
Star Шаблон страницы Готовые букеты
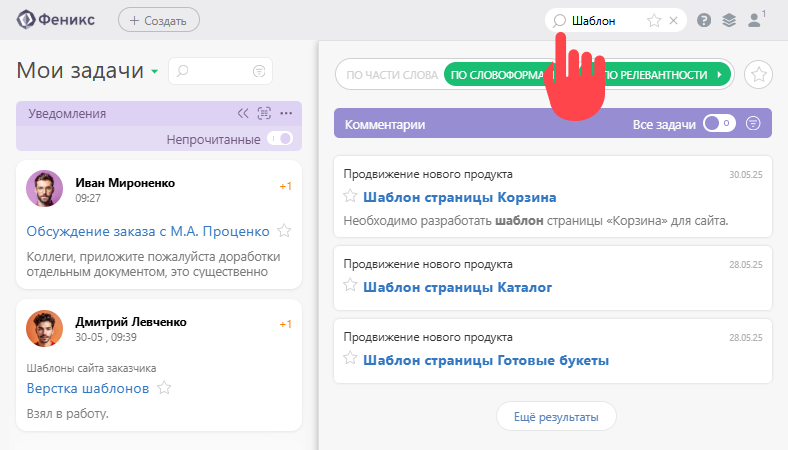(350, 358)
